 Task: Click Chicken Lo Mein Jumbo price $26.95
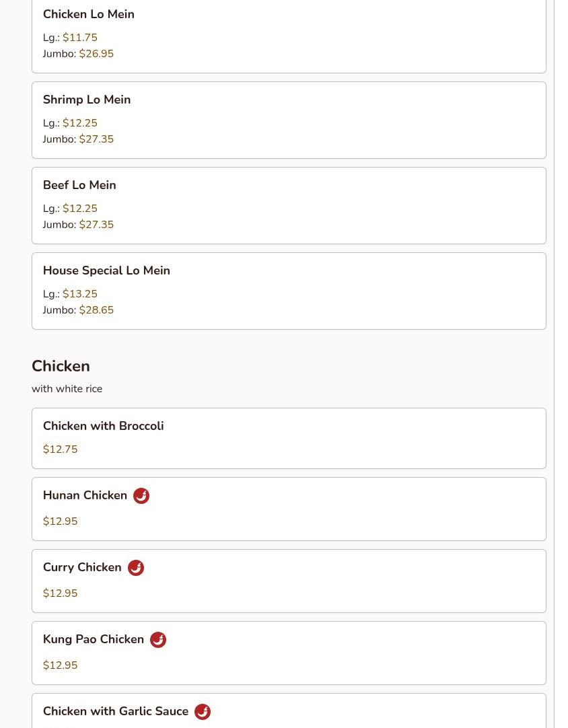pyautogui.click(x=96, y=54)
